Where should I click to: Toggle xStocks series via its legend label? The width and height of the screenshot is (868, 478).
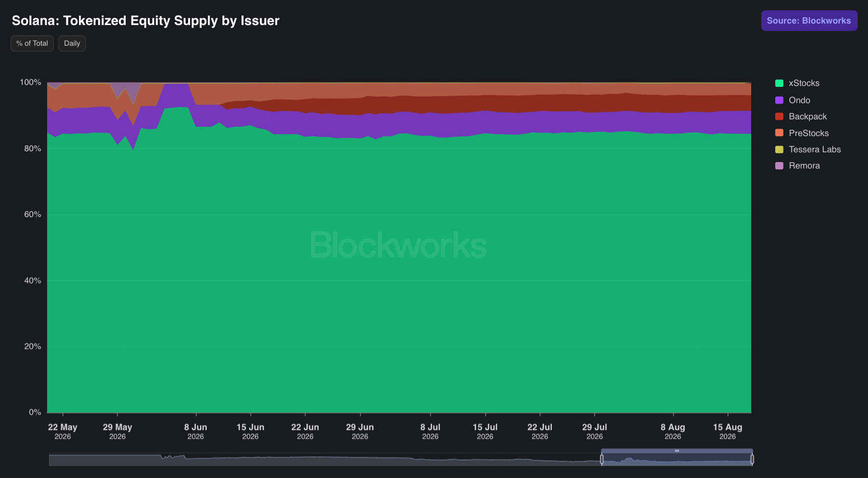tap(804, 84)
